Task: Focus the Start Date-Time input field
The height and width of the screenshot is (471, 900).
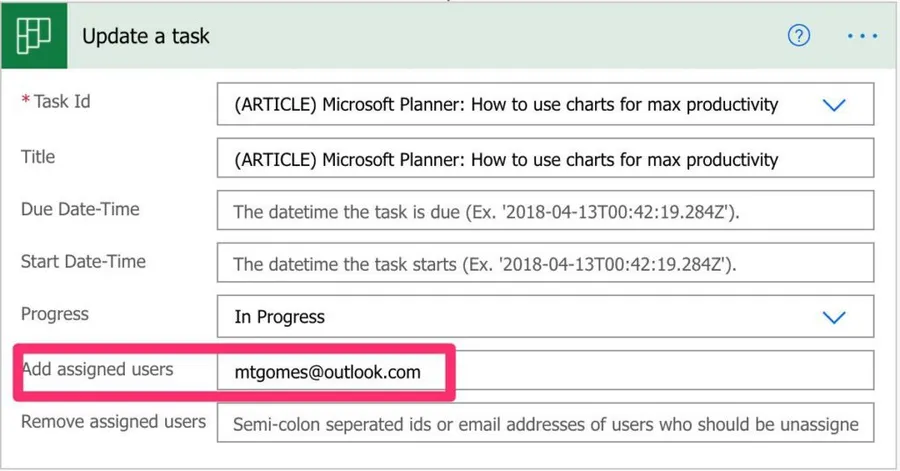Action: 545,265
